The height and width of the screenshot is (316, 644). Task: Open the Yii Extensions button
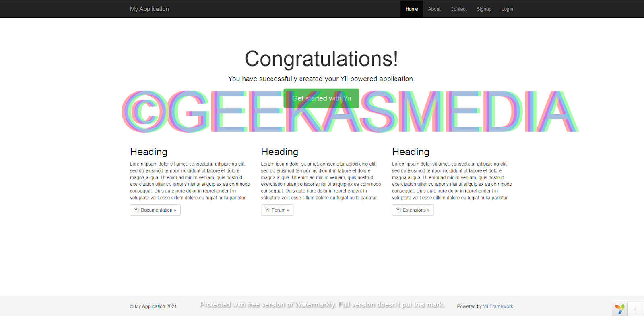(413, 210)
